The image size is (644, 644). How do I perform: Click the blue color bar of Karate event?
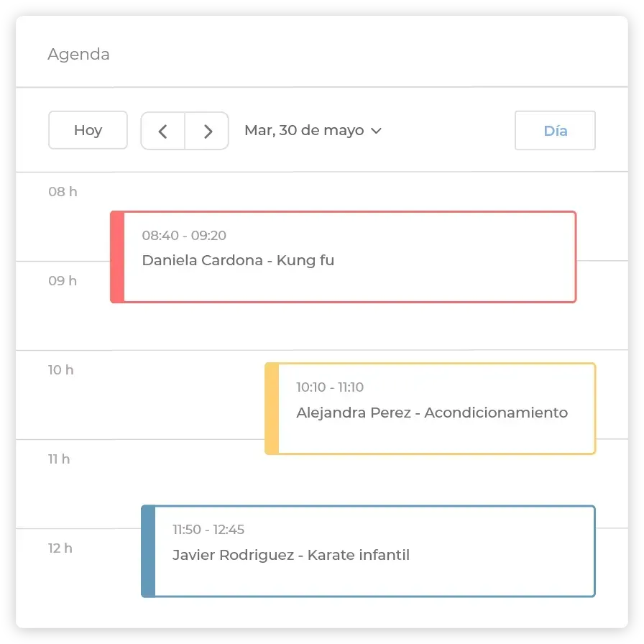(148, 551)
